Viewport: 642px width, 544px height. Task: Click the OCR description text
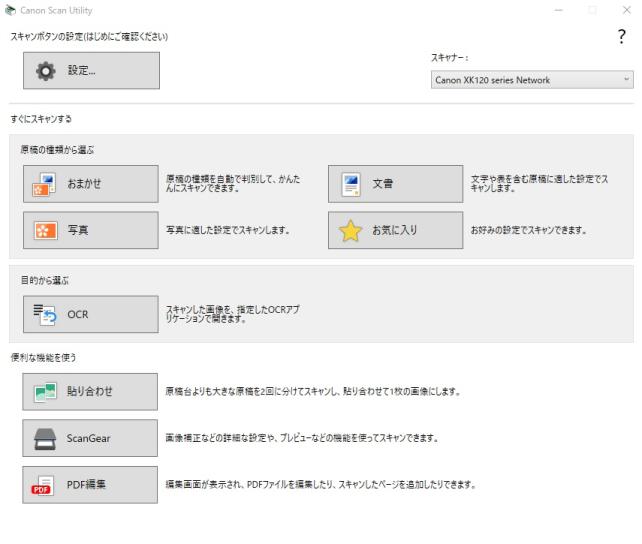point(233,314)
